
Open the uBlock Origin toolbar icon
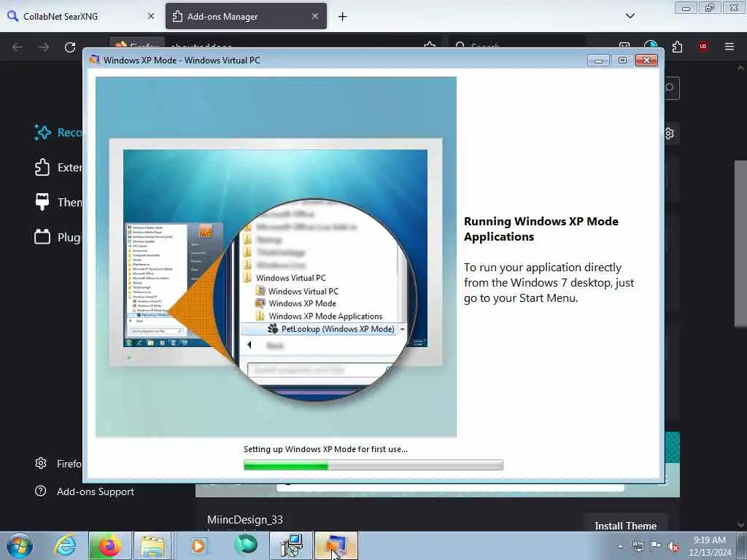[x=703, y=47]
